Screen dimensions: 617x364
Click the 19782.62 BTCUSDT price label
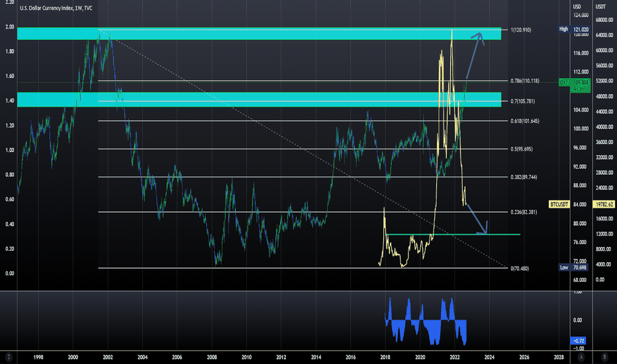[x=604, y=205]
